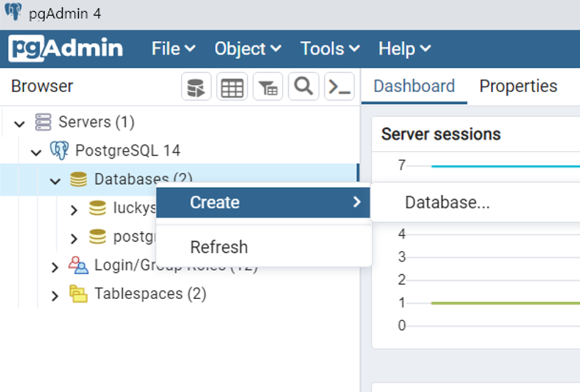Click Refresh in the context menu
Screen dimensions: 580x392
pyautogui.click(x=219, y=247)
